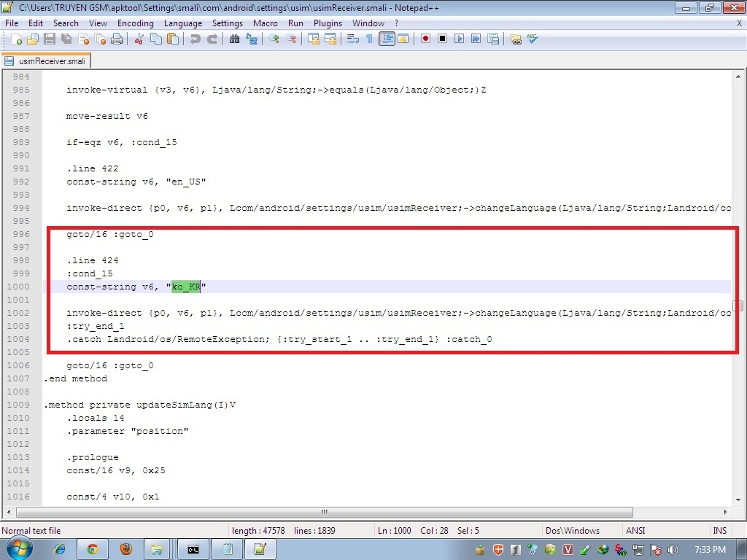Viewport: 747px width, 560px height.
Task: Open the Window menu
Action: 368,23
